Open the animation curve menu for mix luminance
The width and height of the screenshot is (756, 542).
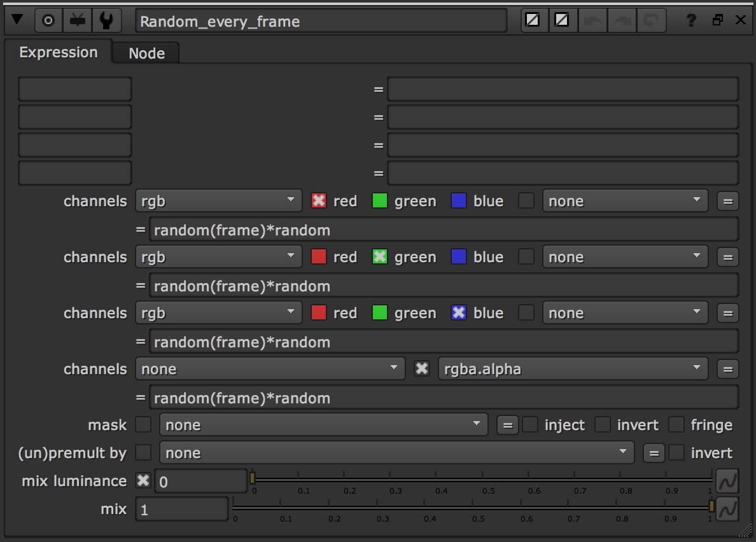click(x=727, y=481)
